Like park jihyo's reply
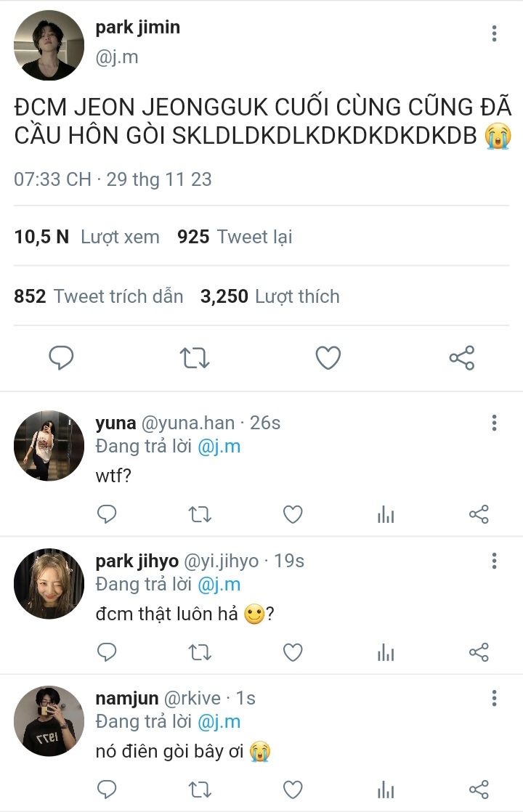Image resolution: width=523 pixels, height=812 pixels. coord(293,653)
